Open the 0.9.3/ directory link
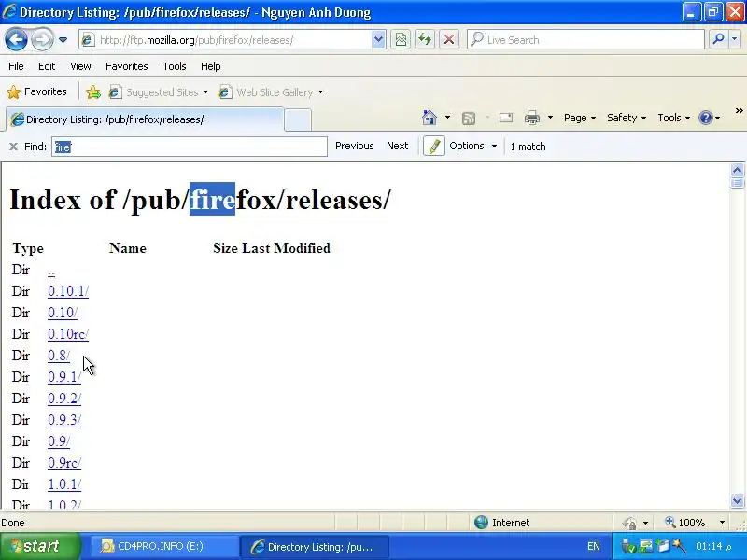This screenshot has width=747, height=560. click(64, 419)
